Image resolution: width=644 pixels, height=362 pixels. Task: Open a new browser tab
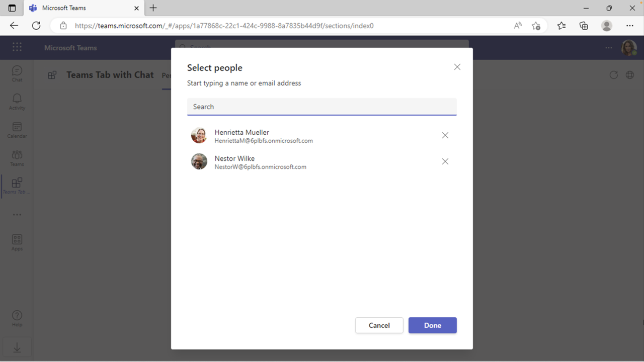pos(153,8)
